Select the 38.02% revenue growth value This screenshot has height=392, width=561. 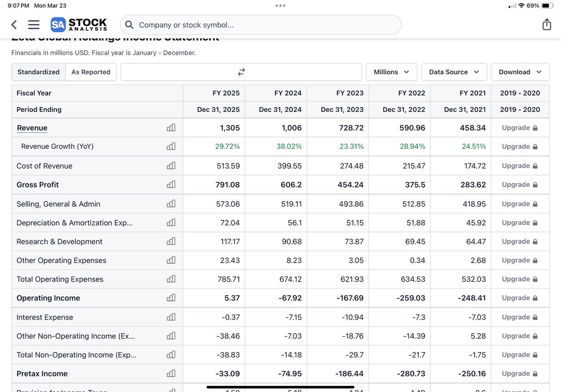pos(289,146)
